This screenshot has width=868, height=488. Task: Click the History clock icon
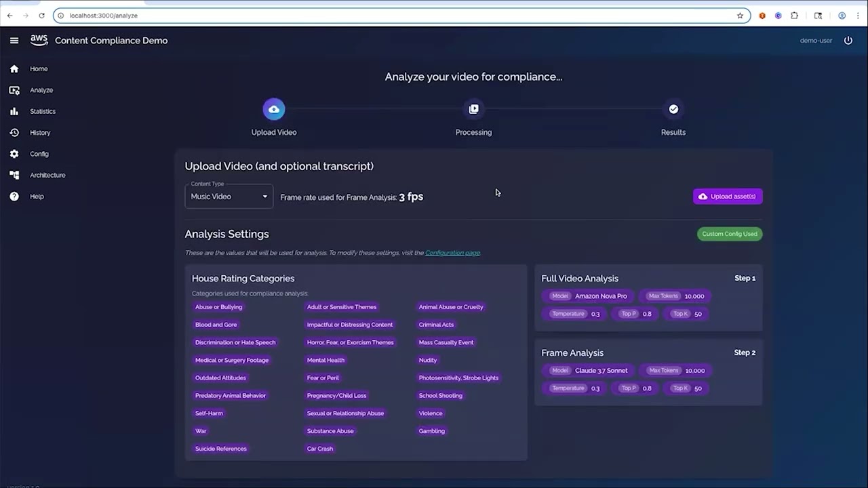pos(14,133)
